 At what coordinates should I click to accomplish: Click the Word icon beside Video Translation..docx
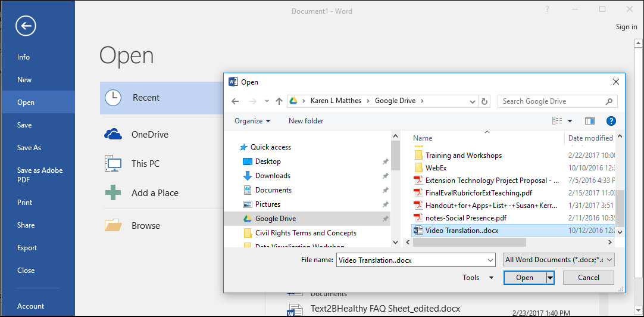click(418, 231)
